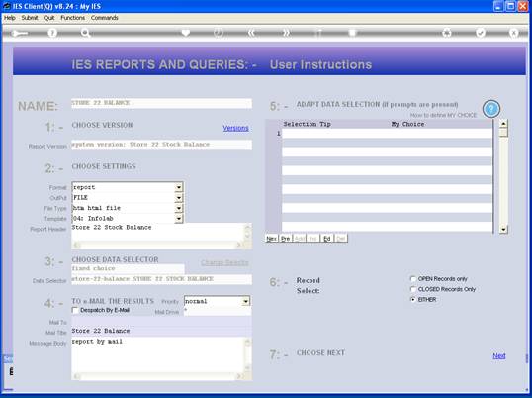Click the double right arrow toolbar icon
The image size is (532, 398).
point(286,33)
